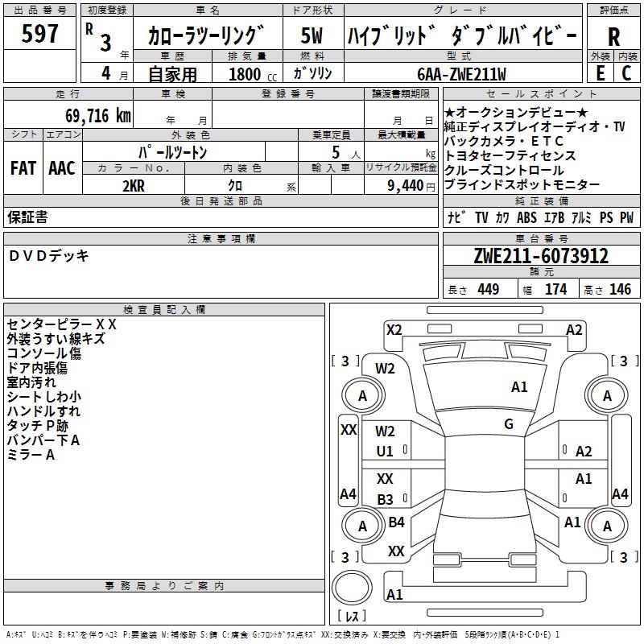
Task: Click the line "バックカメラ・ETC"
Action: click(504, 141)
